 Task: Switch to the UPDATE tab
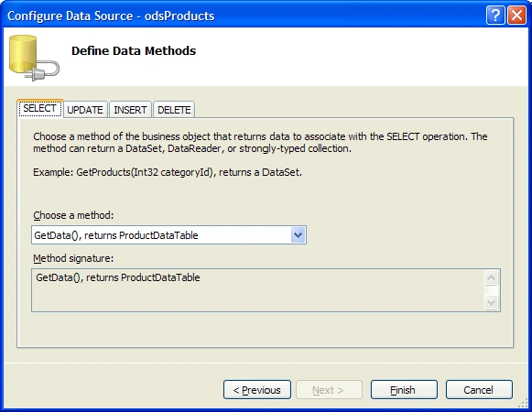point(85,110)
